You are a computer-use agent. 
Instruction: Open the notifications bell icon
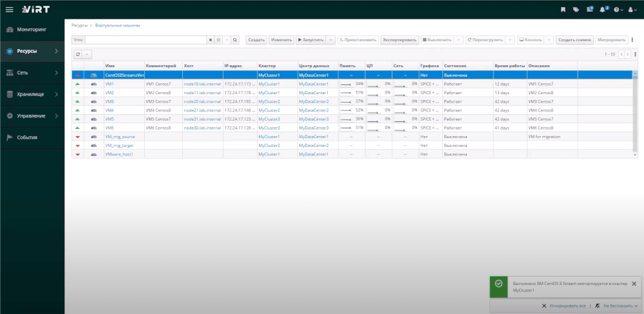[x=603, y=9]
